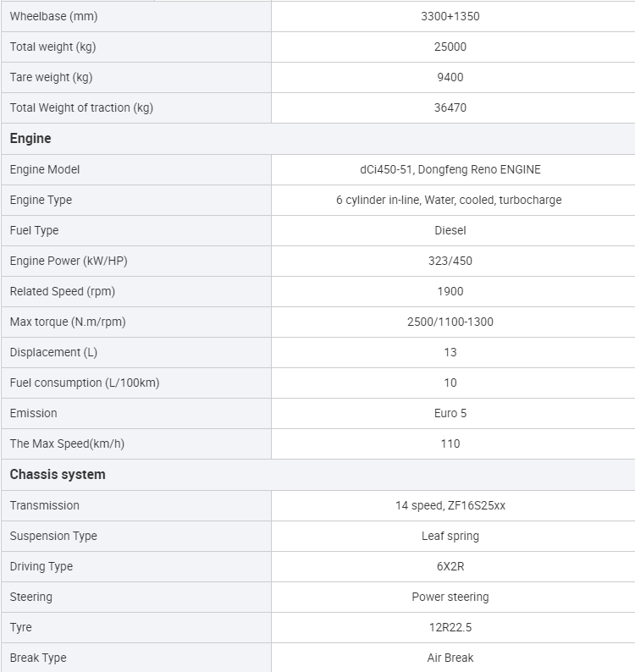
Task: Click the Engine section header
Action: click(317, 139)
